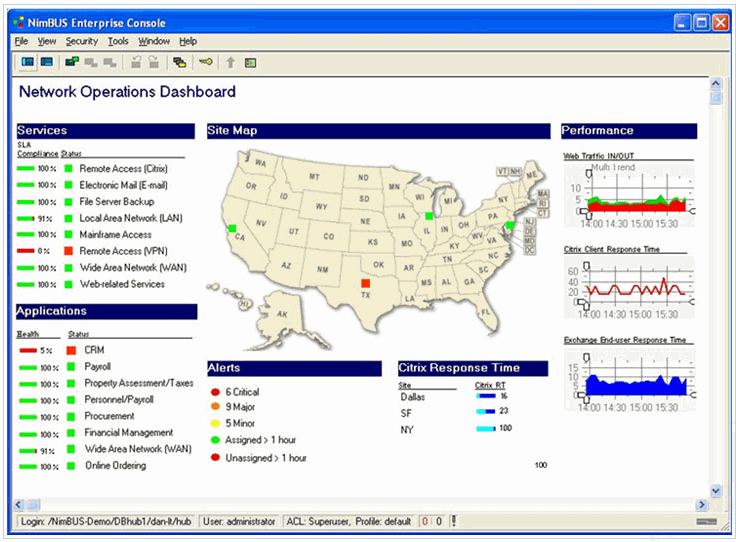Open the Help menu

pyautogui.click(x=188, y=41)
